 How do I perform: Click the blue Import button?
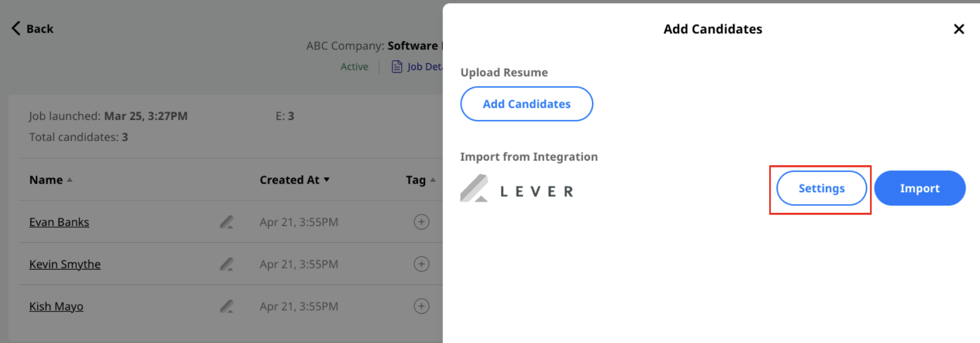click(920, 188)
